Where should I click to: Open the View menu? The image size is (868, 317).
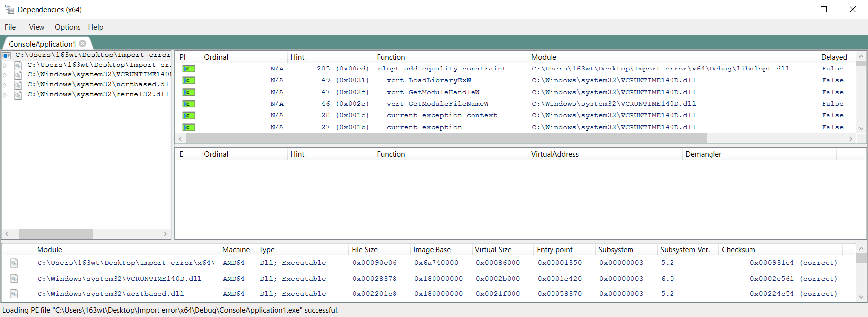(x=37, y=27)
